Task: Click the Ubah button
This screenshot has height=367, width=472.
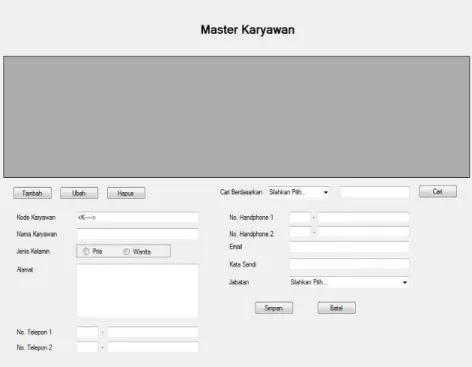Action: [79, 193]
